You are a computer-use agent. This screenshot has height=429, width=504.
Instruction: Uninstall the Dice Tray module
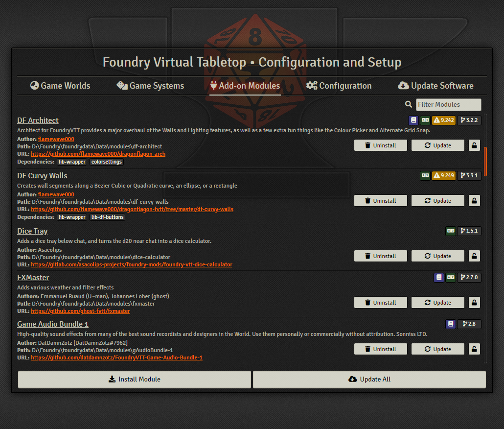pos(381,256)
